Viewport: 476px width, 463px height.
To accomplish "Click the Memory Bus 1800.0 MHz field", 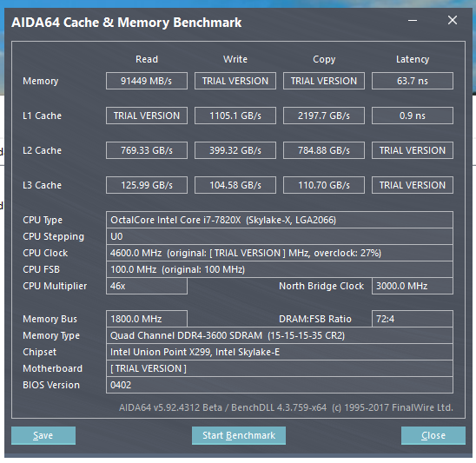I will point(147,319).
